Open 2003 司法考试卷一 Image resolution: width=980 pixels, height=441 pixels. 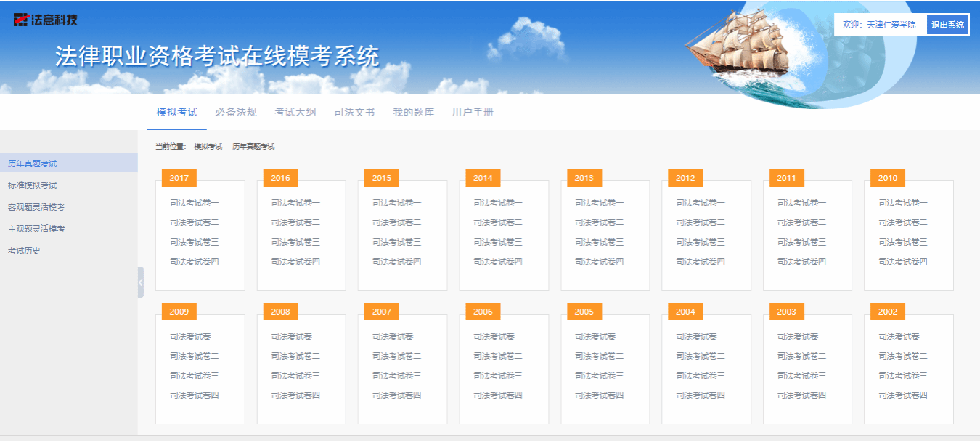802,336
